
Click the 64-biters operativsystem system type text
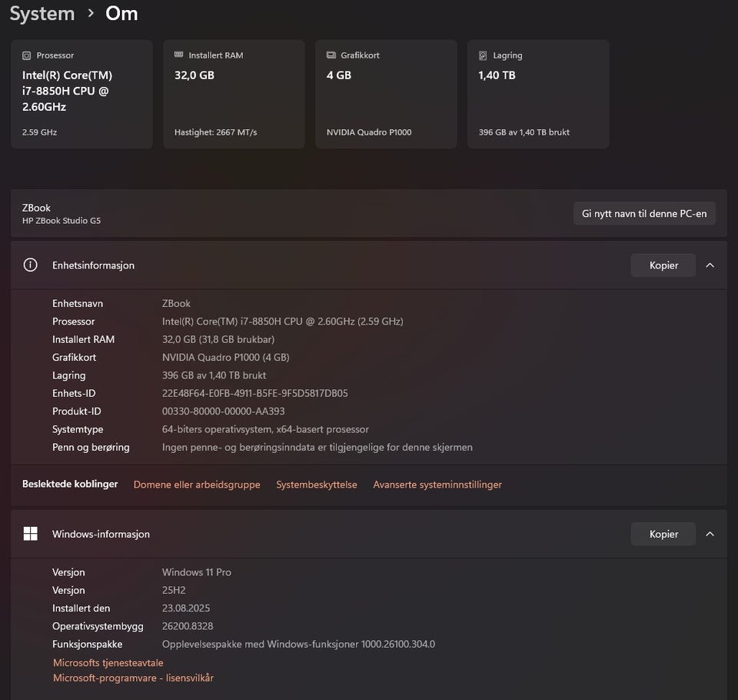point(265,429)
